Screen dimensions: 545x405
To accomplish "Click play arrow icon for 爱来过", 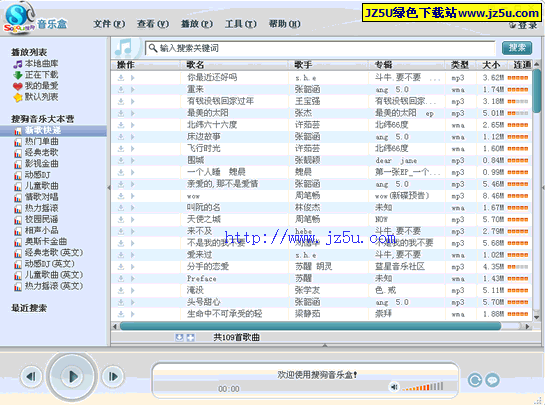I will pos(132,255).
